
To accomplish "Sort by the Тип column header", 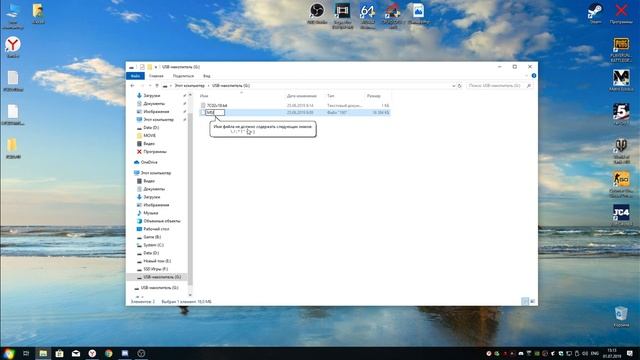I will [331, 96].
